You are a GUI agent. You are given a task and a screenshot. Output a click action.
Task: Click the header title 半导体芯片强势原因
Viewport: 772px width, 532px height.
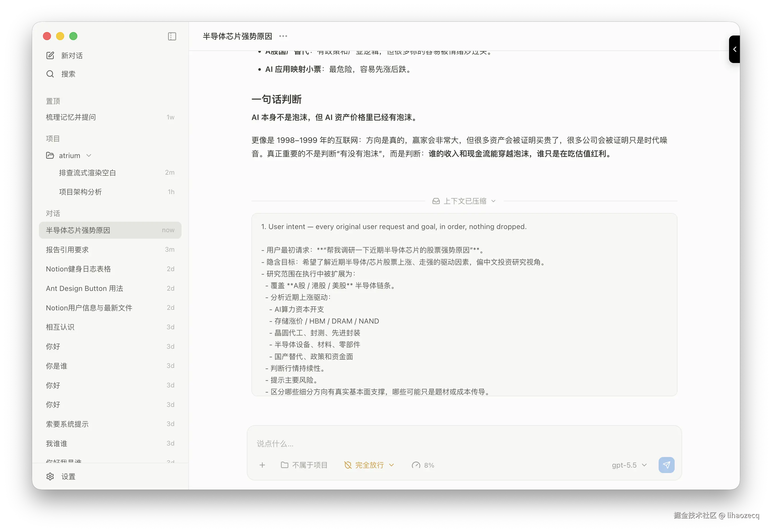point(237,36)
